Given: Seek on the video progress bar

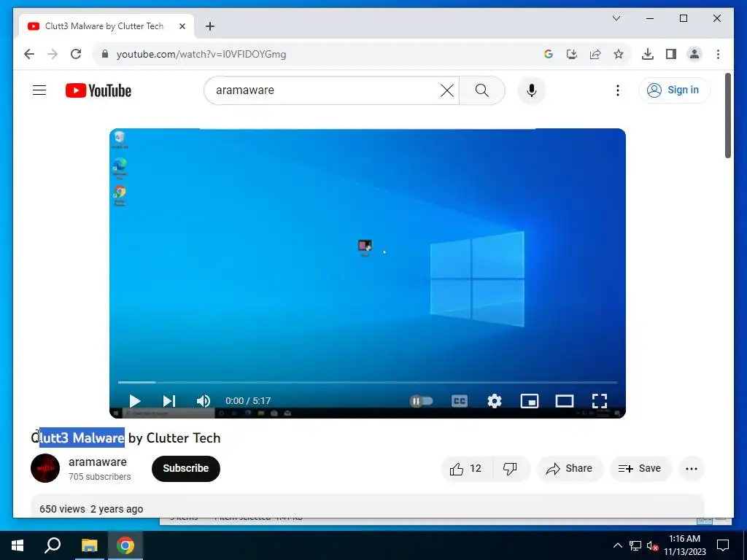Looking at the screenshot, I should pos(368,382).
